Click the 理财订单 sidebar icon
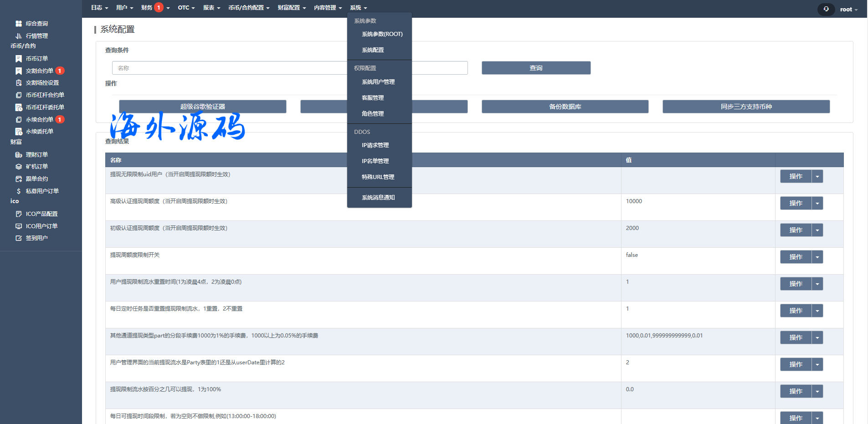Screen dimensions: 868x424 (x=19, y=155)
